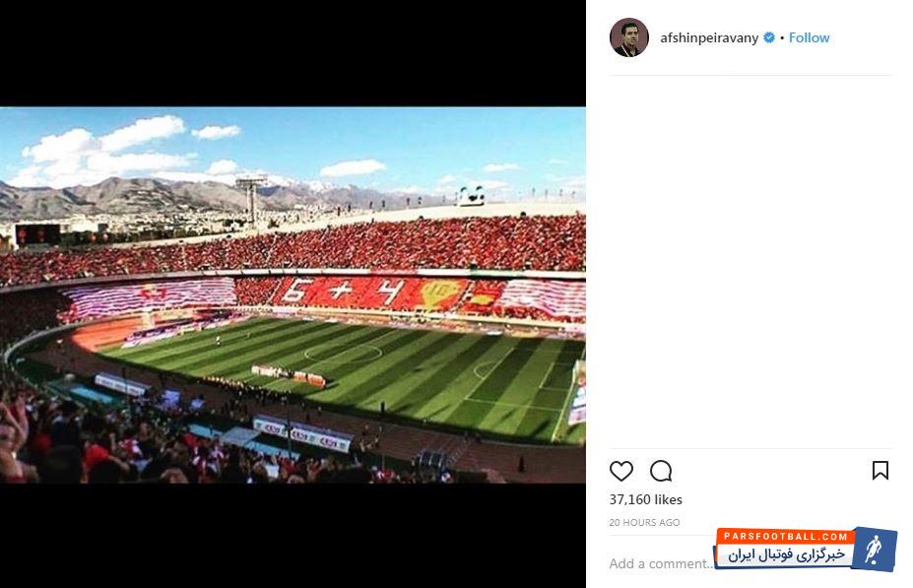Save the post with the bookmark icon
This screenshot has height=588, width=913.
(x=880, y=471)
